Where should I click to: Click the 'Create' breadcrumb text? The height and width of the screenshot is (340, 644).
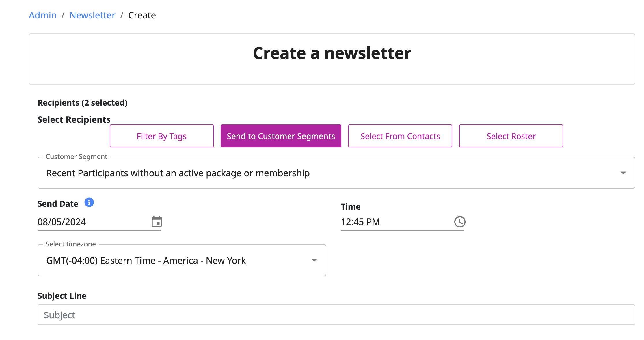pos(142,15)
